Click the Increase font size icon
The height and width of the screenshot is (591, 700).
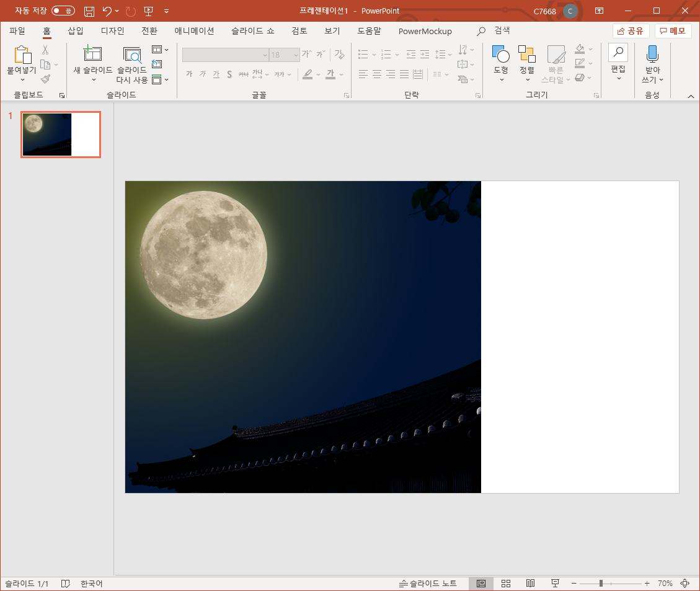306,54
